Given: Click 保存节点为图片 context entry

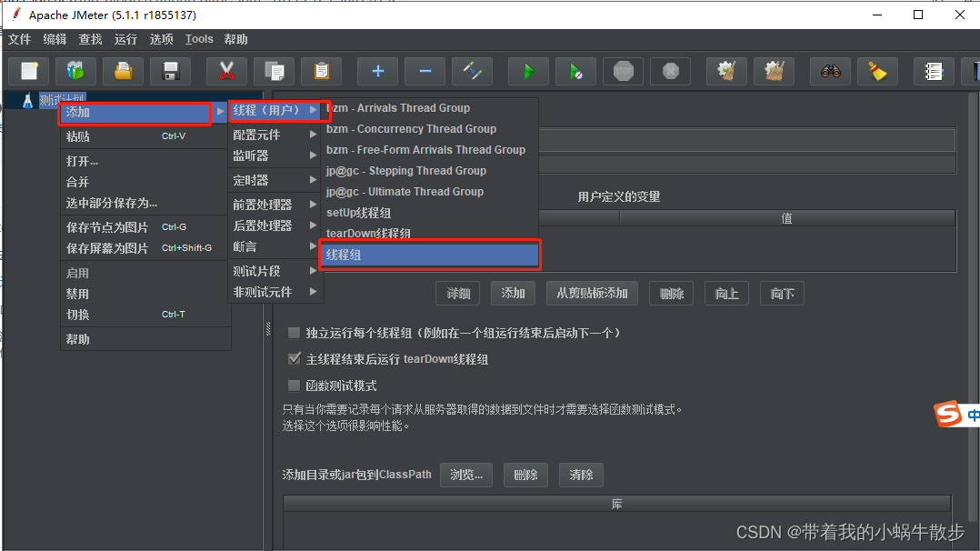Looking at the screenshot, I should coord(145,227).
